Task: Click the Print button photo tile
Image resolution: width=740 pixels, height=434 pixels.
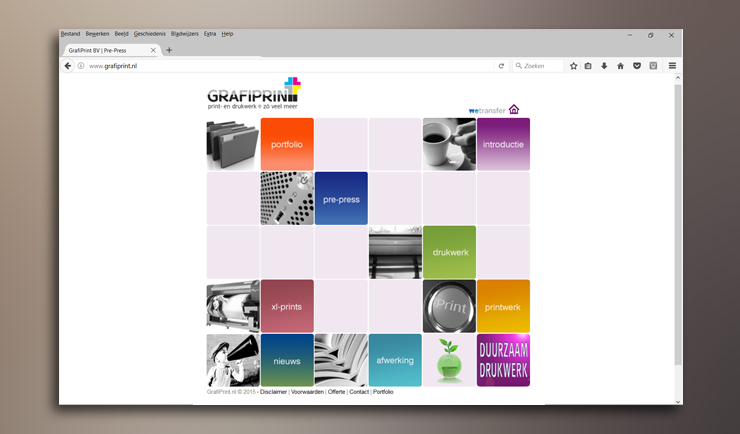Action: tap(449, 306)
